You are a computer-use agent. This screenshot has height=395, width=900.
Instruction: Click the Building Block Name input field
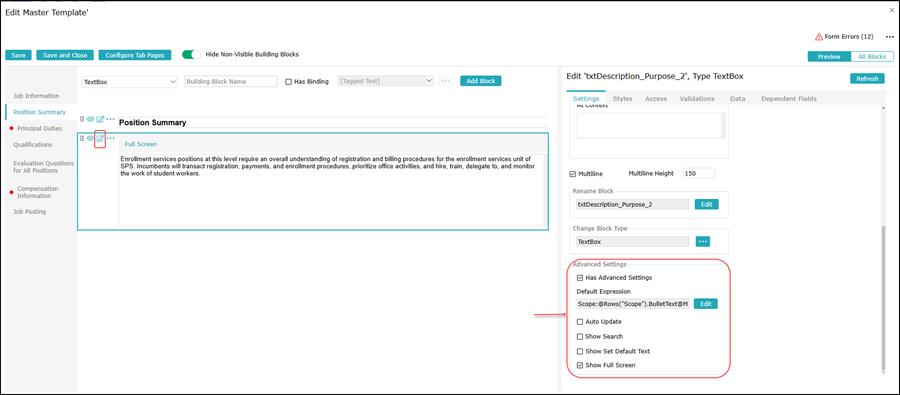(x=231, y=82)
